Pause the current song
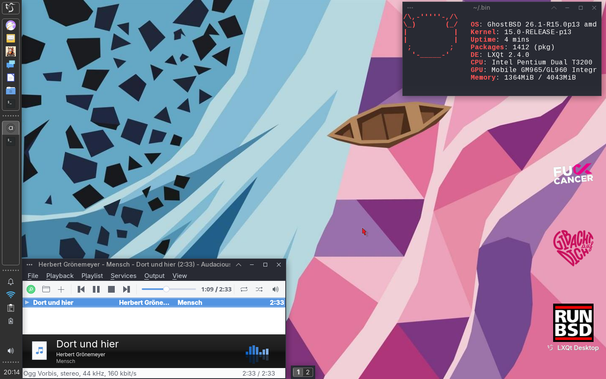606x379 pixels. click(x=96, y=289)
